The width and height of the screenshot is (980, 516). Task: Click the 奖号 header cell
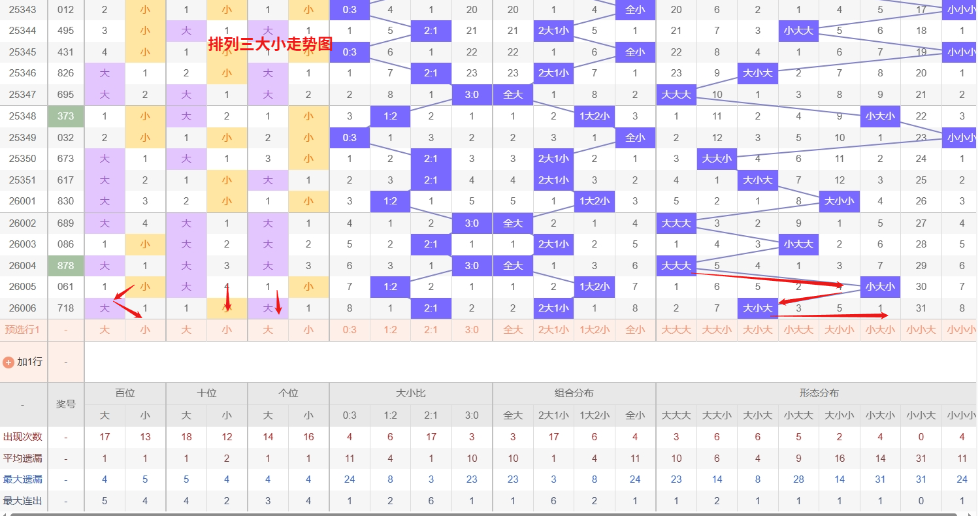[65, 404]
